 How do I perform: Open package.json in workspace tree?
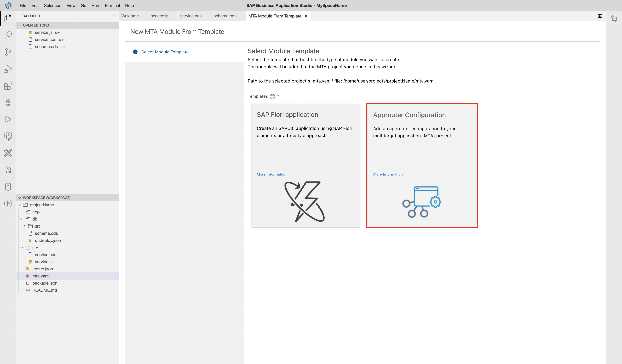pyautogui.click(x=67, y=283)
